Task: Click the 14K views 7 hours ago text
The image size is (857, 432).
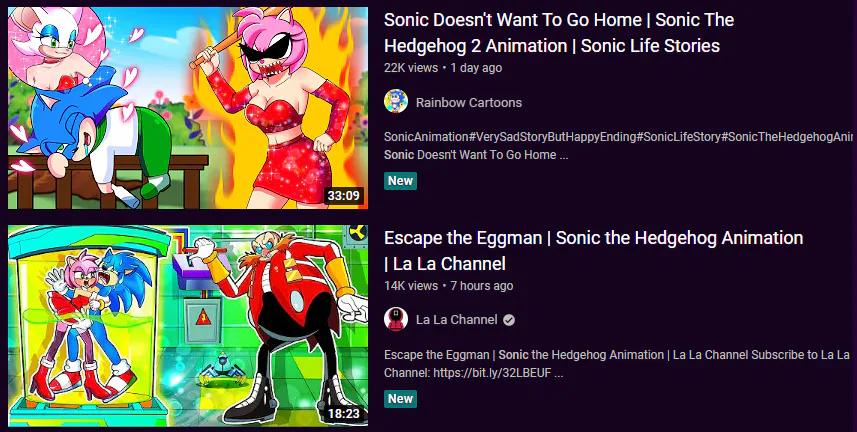Action: tap(448, 285)
